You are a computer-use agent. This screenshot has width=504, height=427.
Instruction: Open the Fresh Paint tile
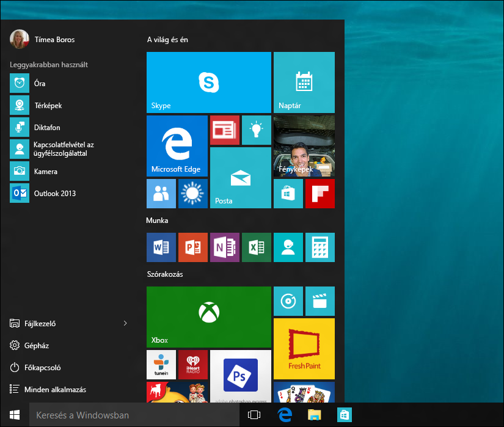304,349
